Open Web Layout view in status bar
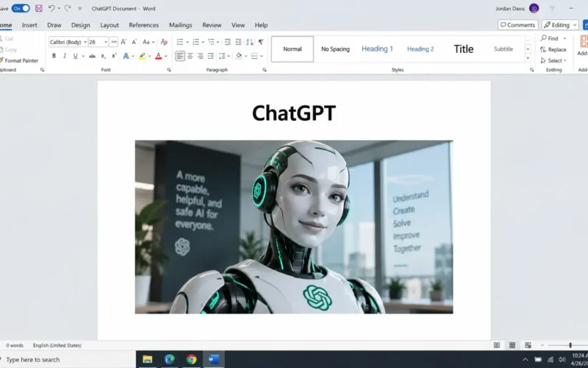The width and height of the screenshot is (588, 368). [x=528, y=345]
